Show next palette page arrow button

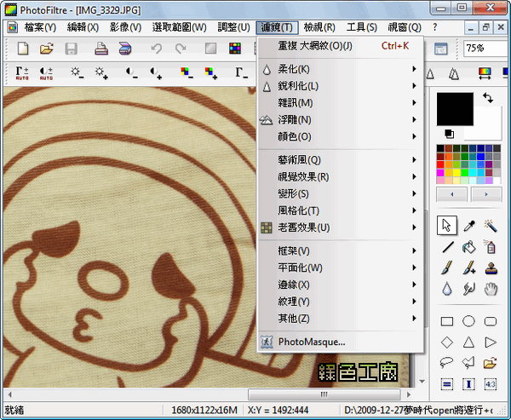[486, 194]
